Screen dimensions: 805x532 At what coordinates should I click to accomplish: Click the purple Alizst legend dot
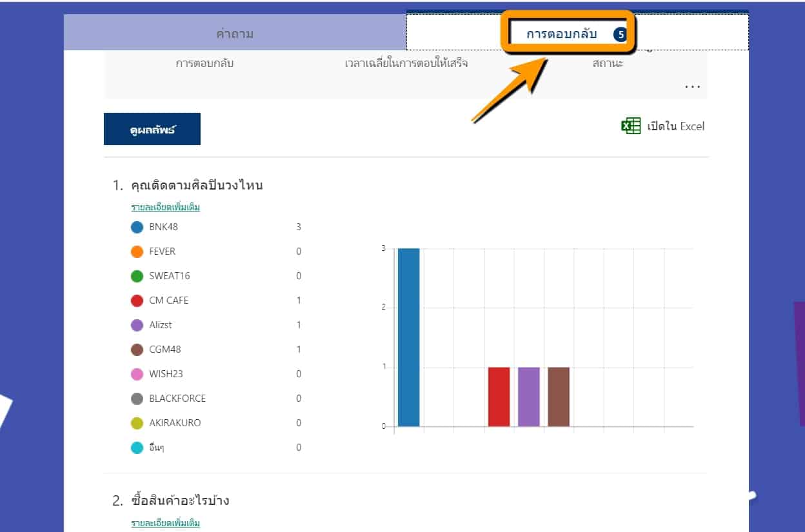click(137, 325)
